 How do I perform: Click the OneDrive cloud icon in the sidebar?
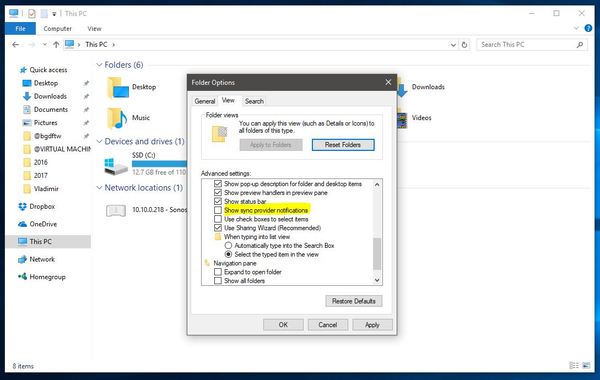(x=23, y=224)
